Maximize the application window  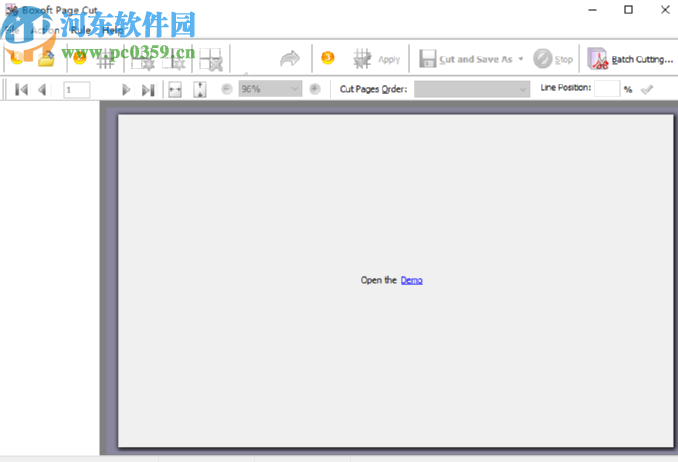(x=628, y=10)
